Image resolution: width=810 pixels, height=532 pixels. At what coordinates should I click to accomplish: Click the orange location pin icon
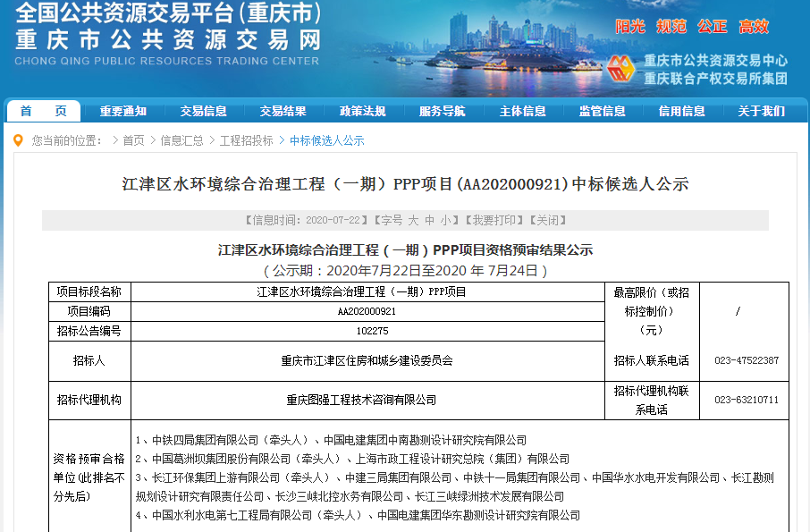[x=19, y=140]
